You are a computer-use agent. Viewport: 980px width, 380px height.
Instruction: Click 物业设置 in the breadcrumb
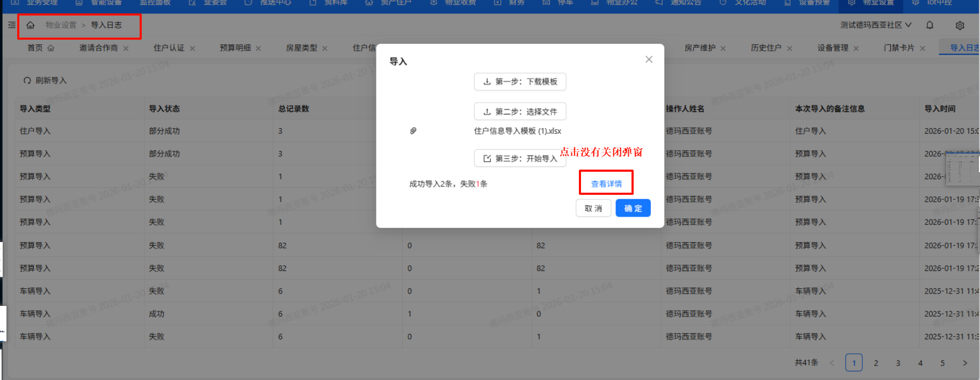(61, 25)
